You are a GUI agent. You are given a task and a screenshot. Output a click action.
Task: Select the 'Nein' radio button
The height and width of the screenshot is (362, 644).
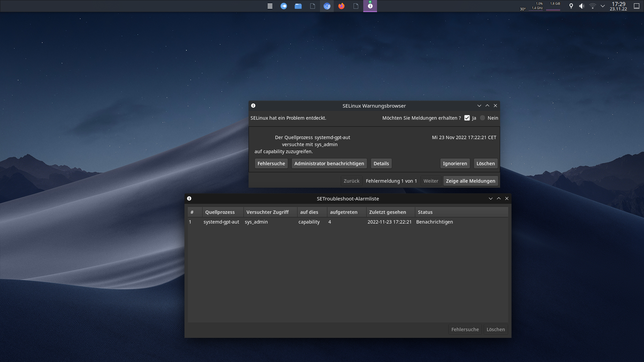click(x=482, y=118)
